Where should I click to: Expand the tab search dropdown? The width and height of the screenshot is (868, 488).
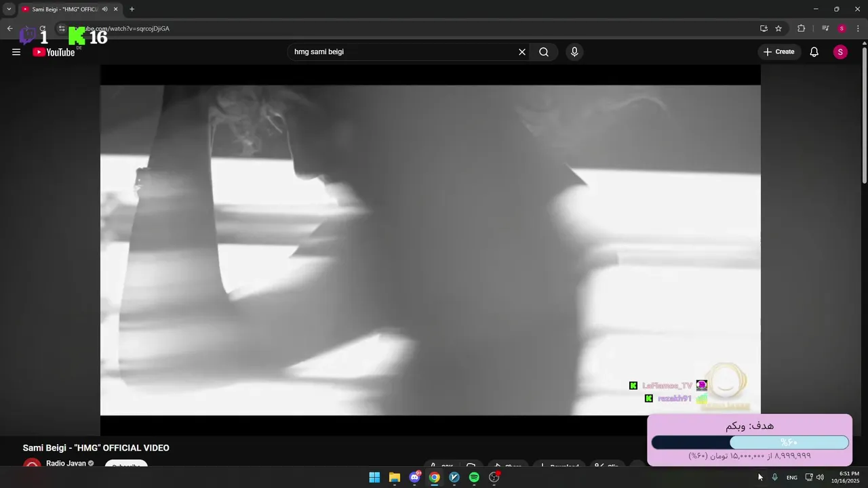click(9, 9)
